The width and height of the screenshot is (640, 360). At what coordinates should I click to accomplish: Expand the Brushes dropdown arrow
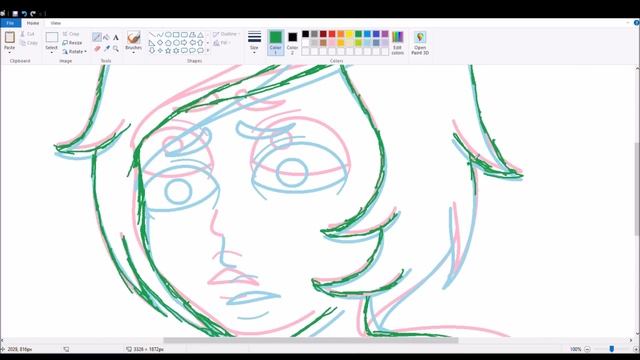click(133, 53)
